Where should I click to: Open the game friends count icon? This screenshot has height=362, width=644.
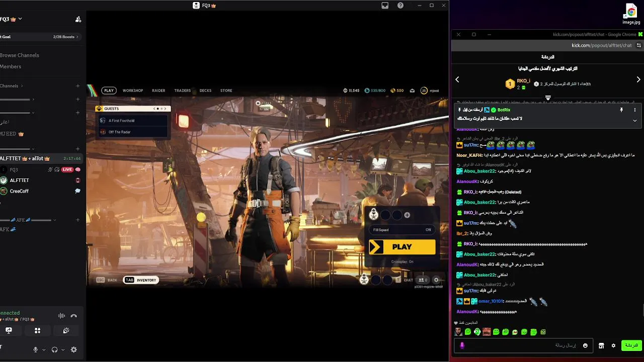(x=423, y=280)
